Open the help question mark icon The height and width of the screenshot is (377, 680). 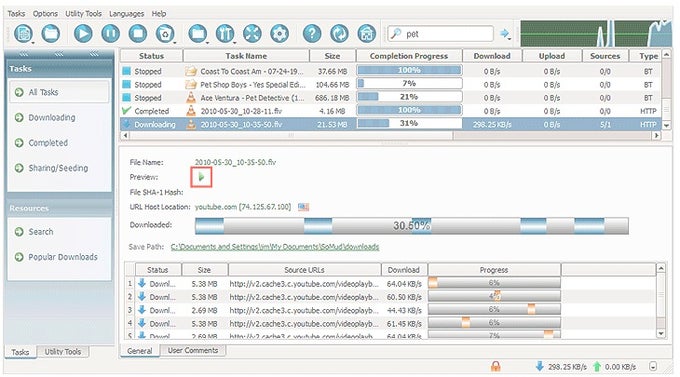pyautogui.click(x=312, y=33)
